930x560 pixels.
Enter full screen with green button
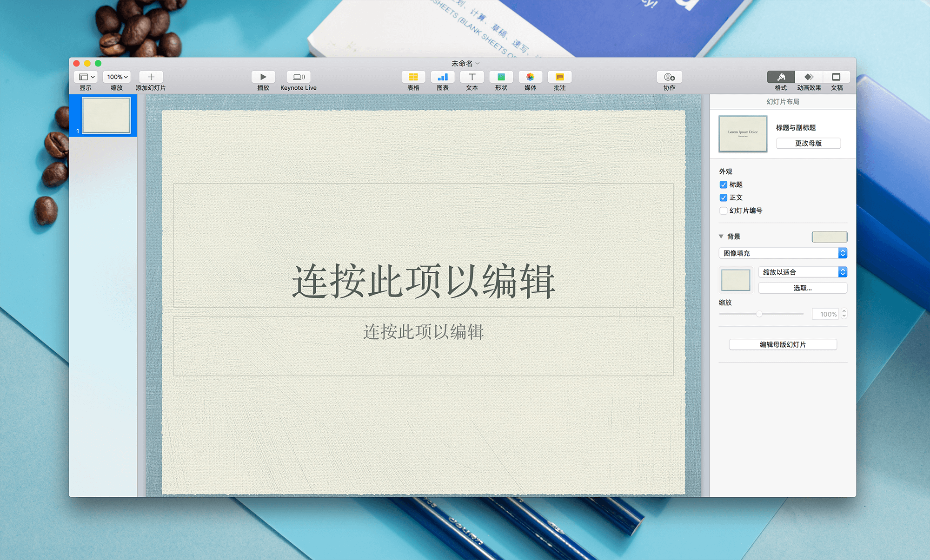98,63
